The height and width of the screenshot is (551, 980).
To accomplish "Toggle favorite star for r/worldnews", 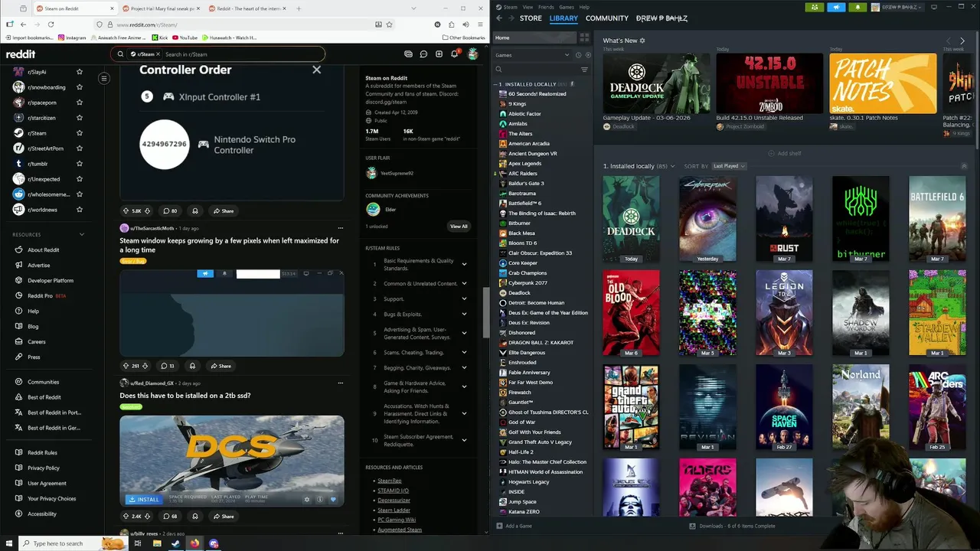I will [80, 210].
